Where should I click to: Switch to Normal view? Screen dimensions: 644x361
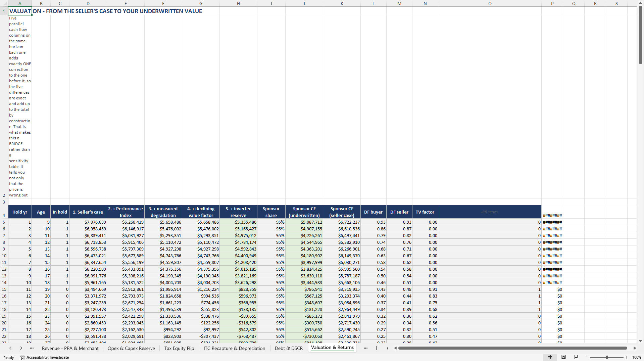coord(550,357)
